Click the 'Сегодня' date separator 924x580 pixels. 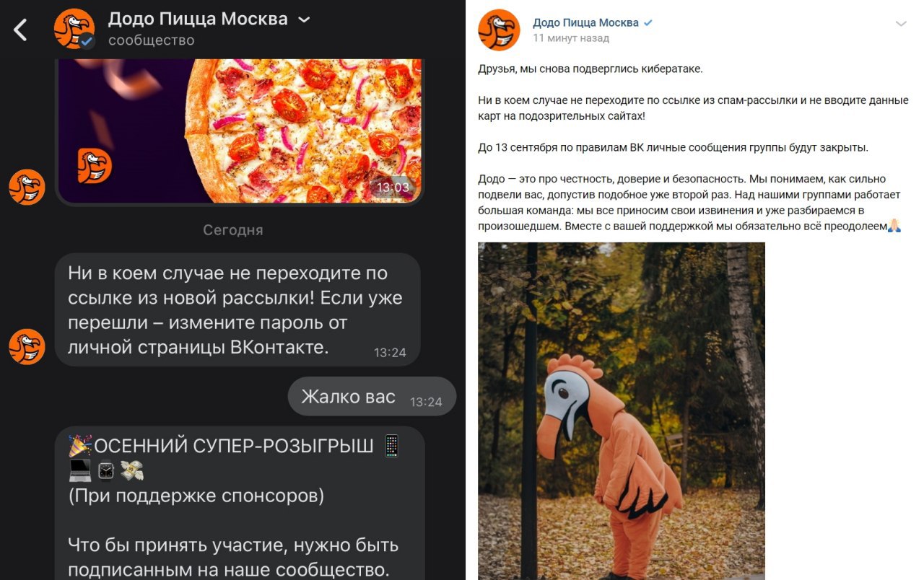click(233, 230)
